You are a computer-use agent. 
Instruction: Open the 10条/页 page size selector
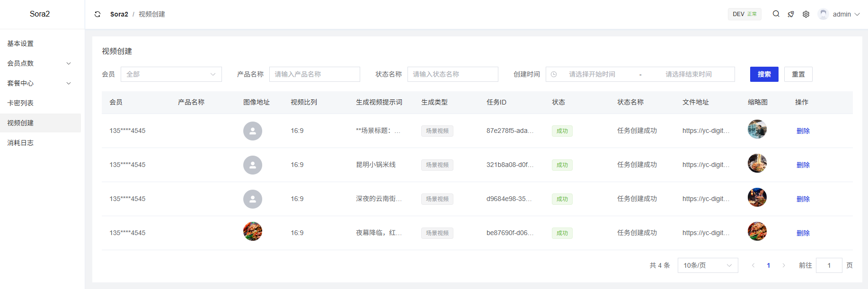pos(708,265)
